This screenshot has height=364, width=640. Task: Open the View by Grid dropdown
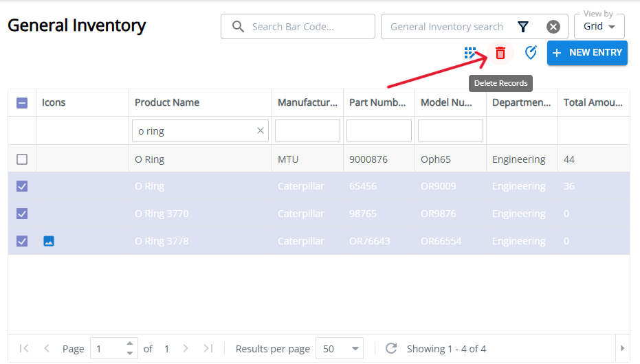point(599,27)
